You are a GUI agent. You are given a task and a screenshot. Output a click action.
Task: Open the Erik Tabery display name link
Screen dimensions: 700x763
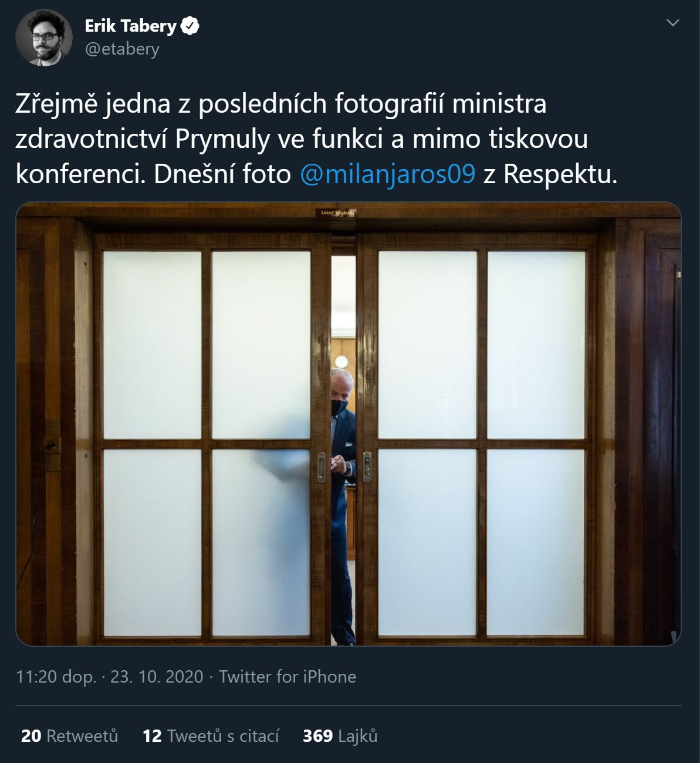click(130, 26)
